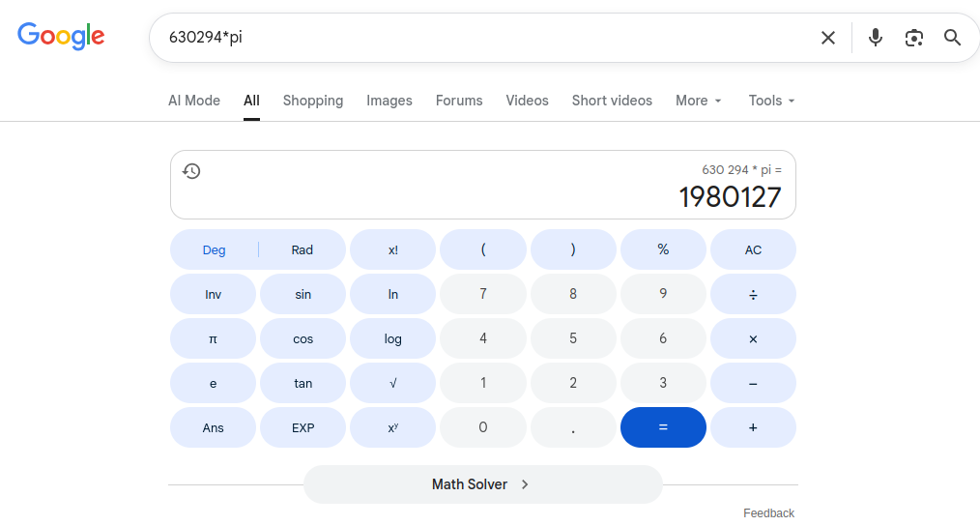Switch to the Images tab
Viewport: 980px width, 526px height.
click(389, 101)
